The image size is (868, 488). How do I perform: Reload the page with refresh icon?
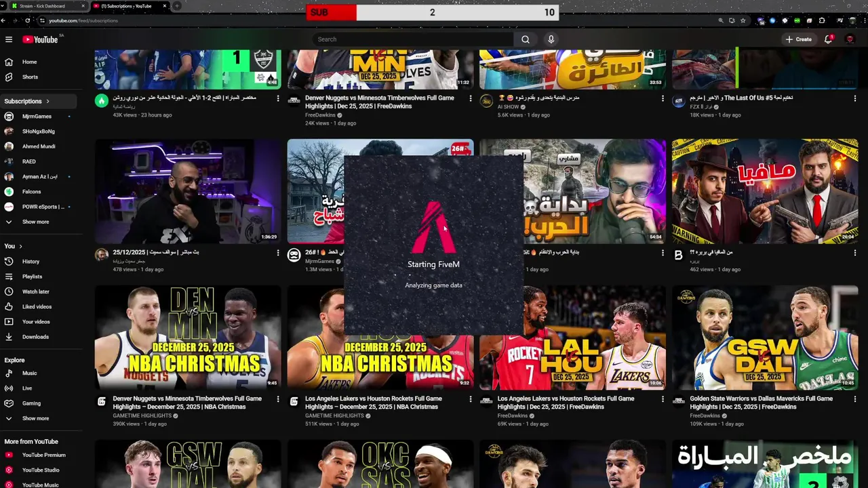tap(27, 20)
